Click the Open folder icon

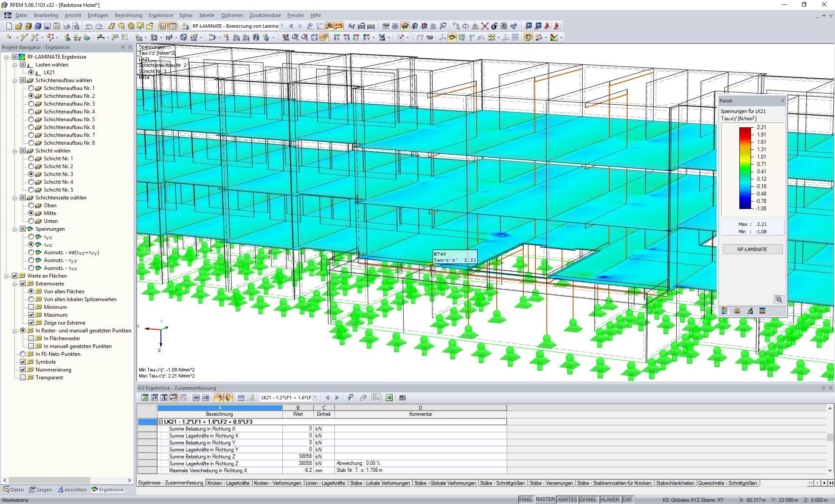(18, 26)
